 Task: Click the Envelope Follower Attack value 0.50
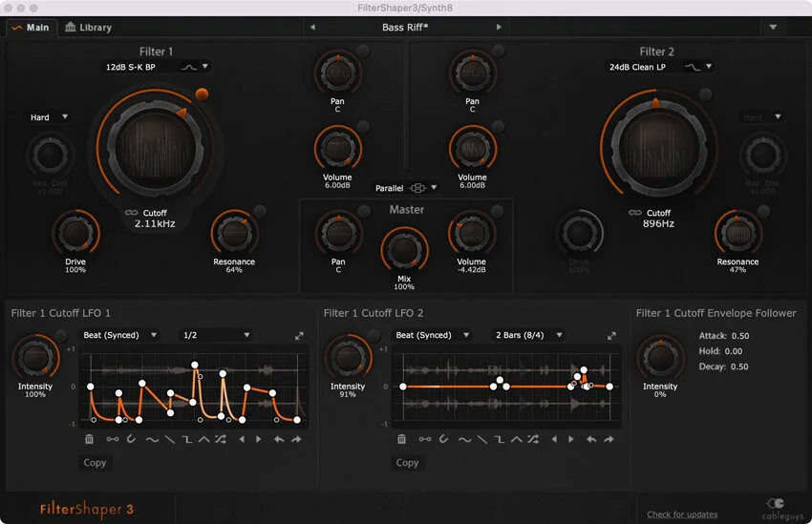coord(740,336)
